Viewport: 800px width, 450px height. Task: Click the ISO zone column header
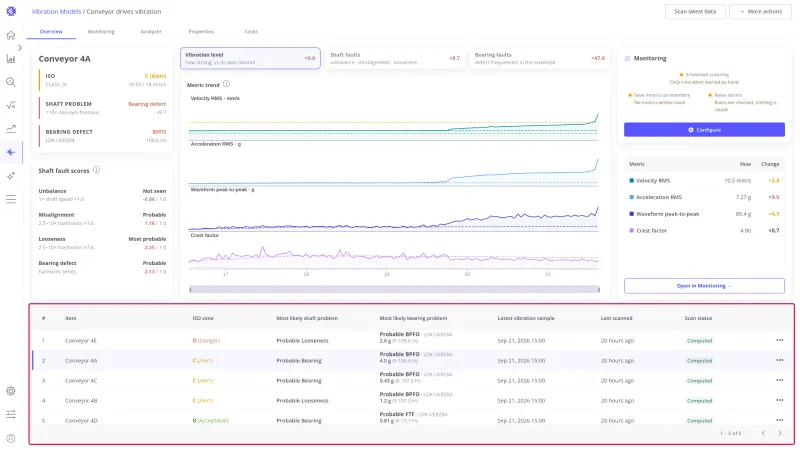coord(203,318)
